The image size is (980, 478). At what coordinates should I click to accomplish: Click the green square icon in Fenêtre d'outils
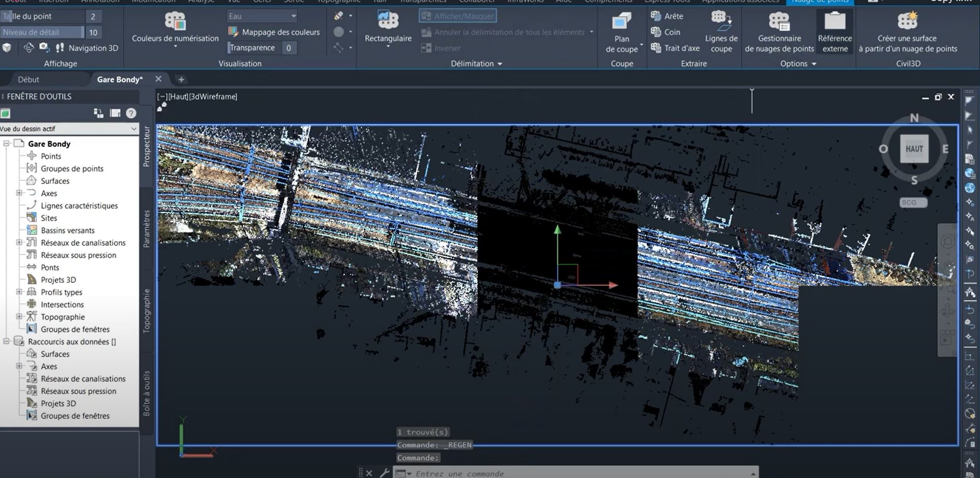click(6, 113)
